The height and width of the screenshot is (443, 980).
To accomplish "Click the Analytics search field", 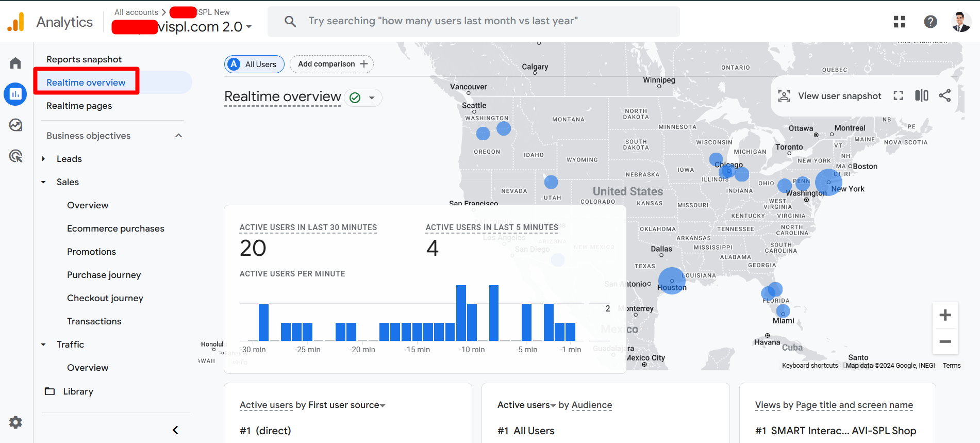I will (x=473, y=21).
